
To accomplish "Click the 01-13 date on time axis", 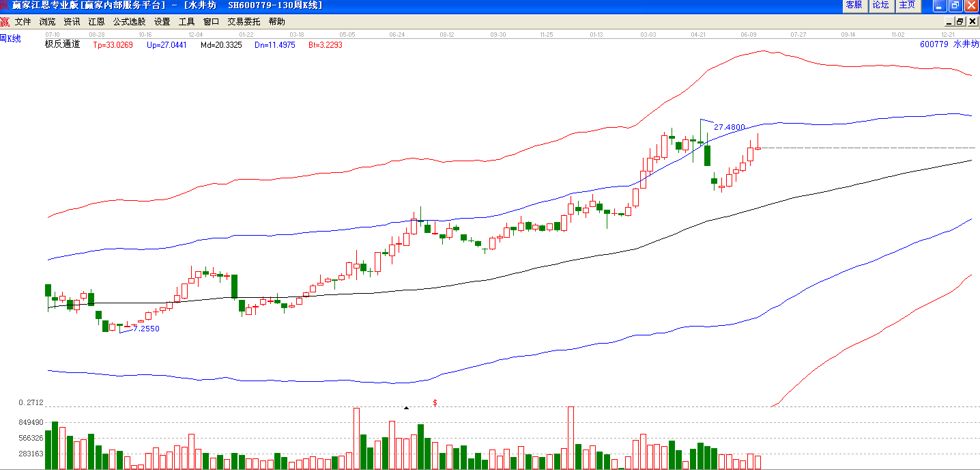I will click(x=597, y=34).
